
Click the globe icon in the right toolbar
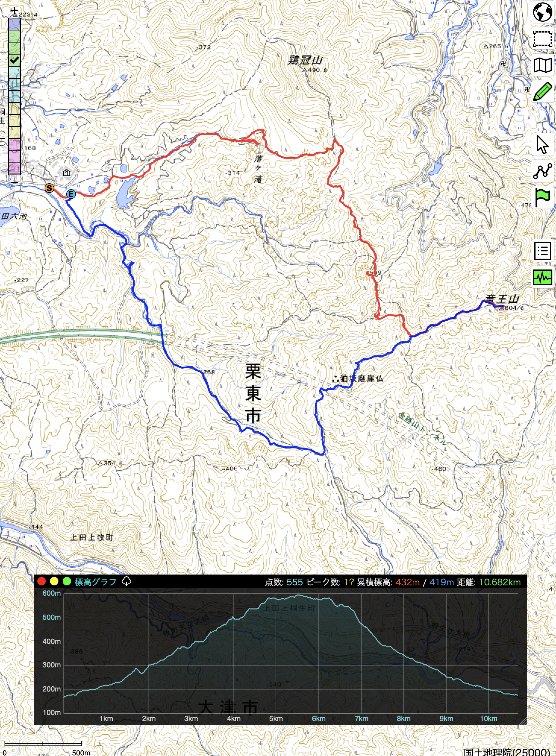click(x=542, y=12)
